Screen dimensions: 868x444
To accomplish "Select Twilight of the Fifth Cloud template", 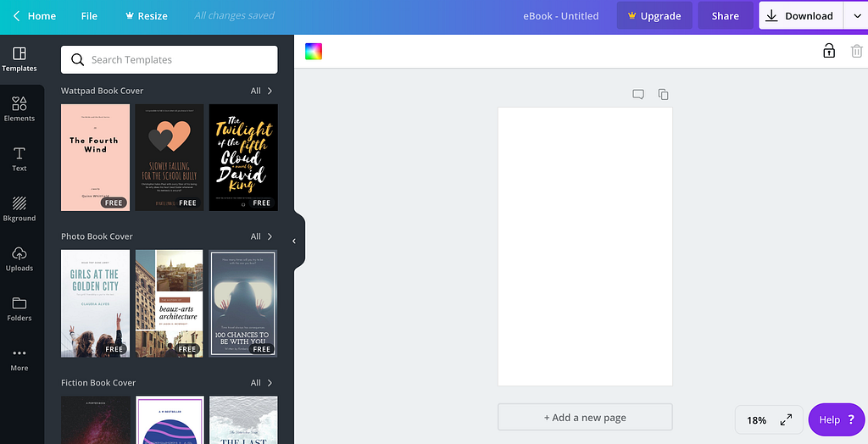I will [243, 158].
